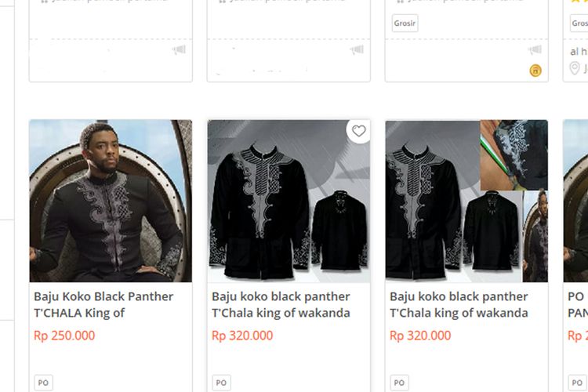Click the PO tag under the Rp 250.000 product
588x392 pixels.
(43, 383)
